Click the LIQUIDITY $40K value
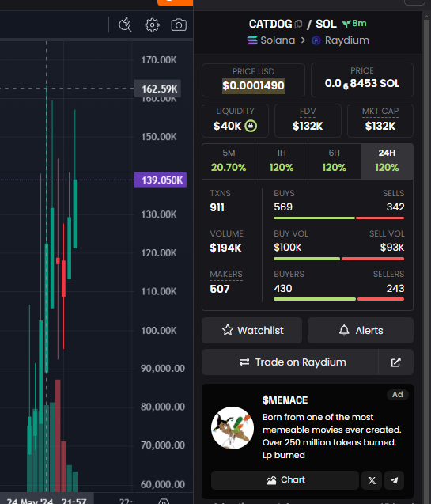This screenshot has width=431, height=504. [228, 126]
